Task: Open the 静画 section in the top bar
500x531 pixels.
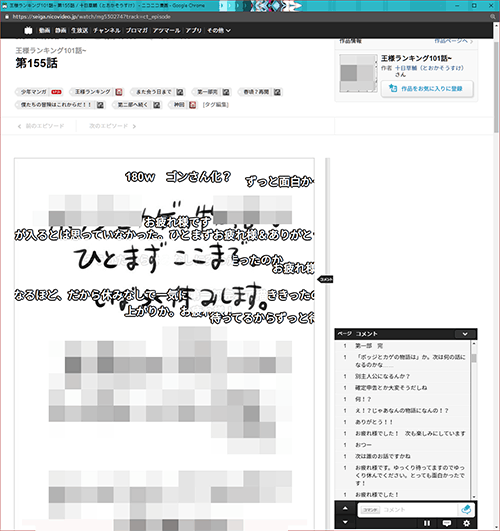Action: click(61, 30)
